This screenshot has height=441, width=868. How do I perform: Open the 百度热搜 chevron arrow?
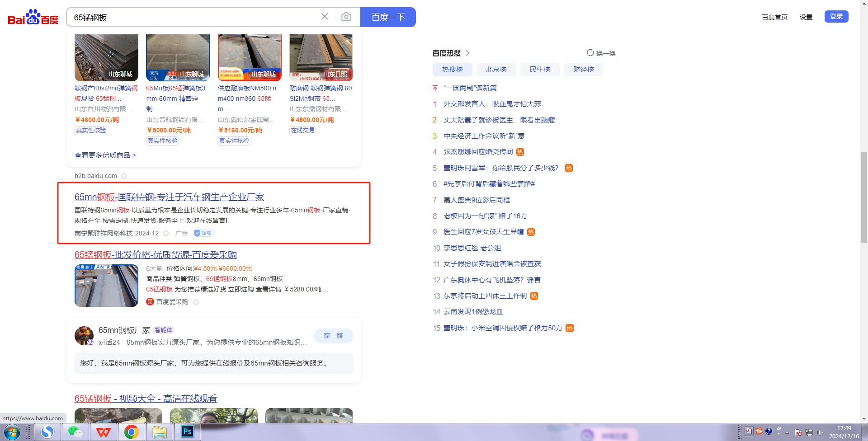(467, 53)
